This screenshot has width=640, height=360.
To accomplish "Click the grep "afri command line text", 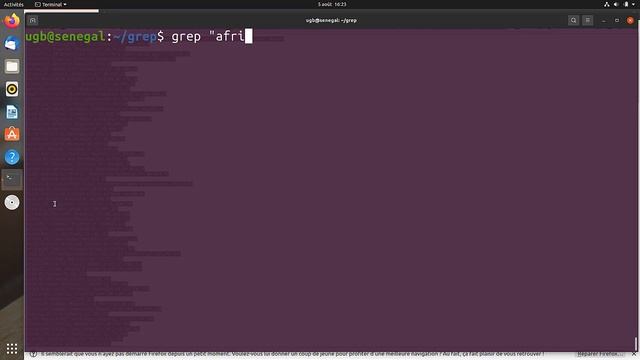I will [x=208, y=36].
